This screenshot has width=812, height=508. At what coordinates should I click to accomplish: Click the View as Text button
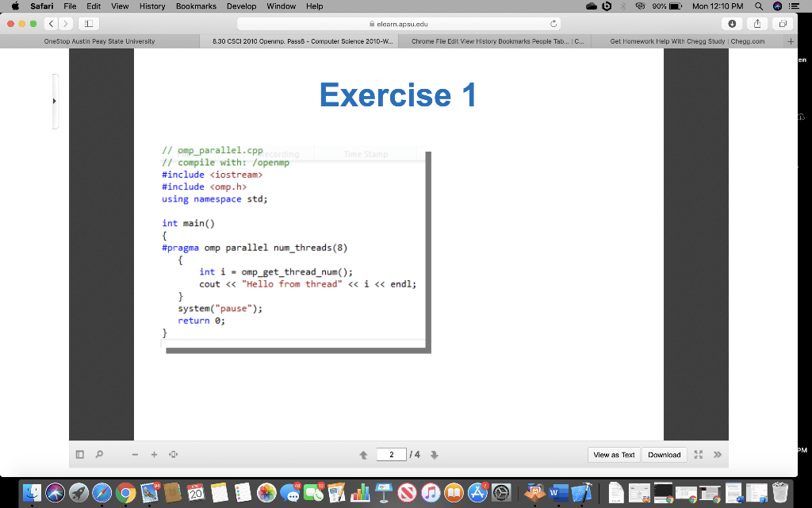[614, 454]
